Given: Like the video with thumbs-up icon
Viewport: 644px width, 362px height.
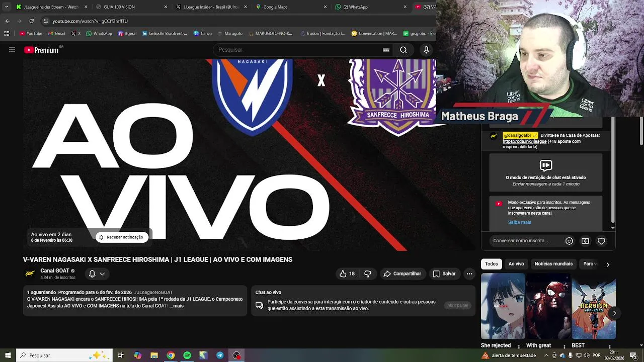Looking at the screenshot, I should click(347, 274).
